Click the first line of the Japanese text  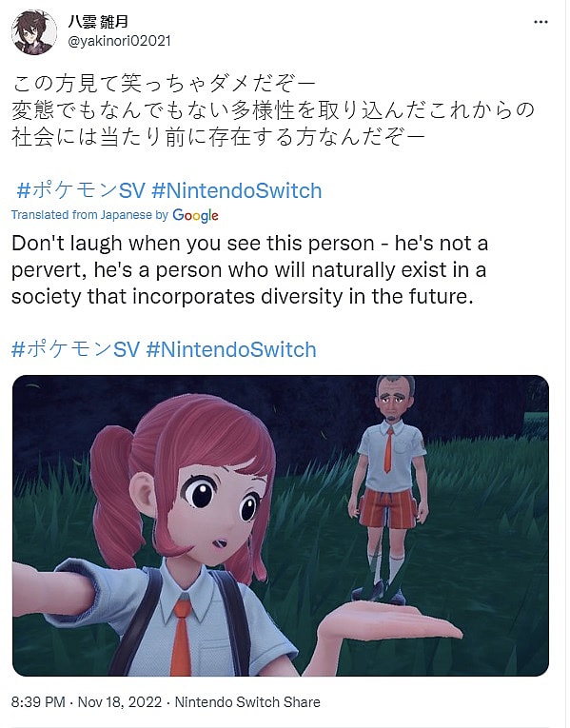[164, 84]
